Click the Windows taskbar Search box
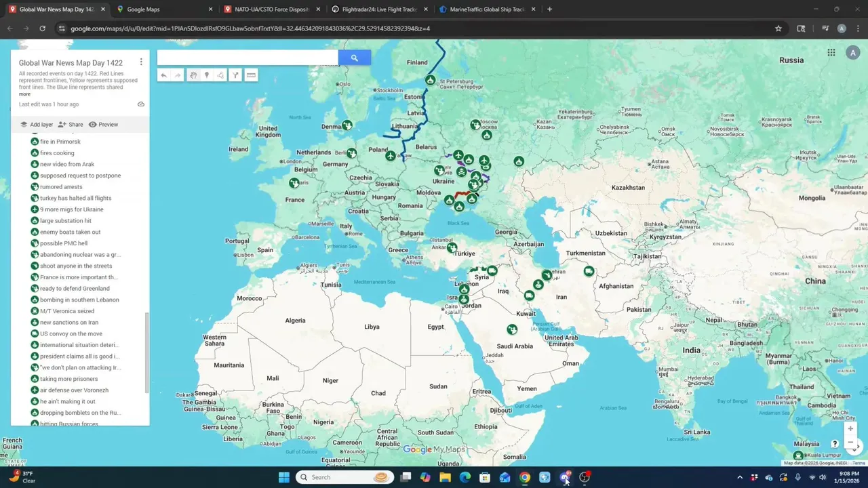868x488 pixels. 346,477
